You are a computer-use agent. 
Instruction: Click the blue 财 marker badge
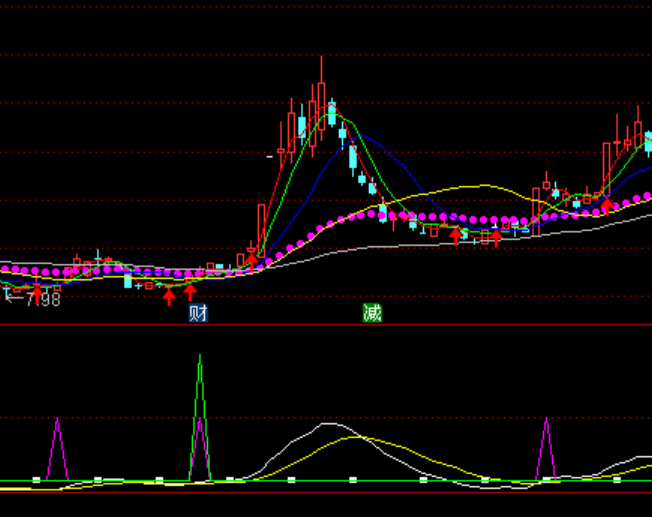pyautogui.click(x=198, y=313)
